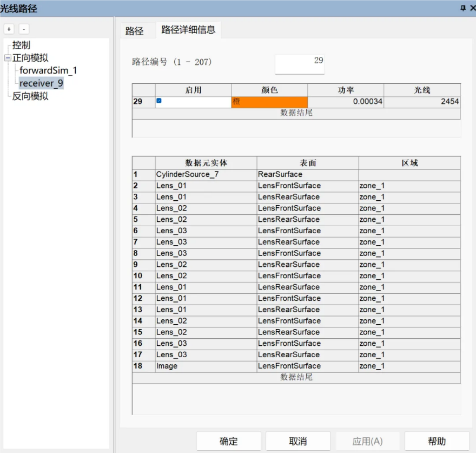This screenshot has height=453, width=476.
Task: Open the 路径详细信息 tab
Action: tap(188, 30)
